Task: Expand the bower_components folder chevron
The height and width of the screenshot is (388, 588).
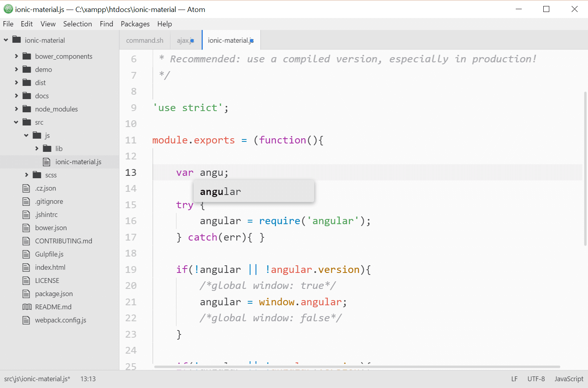Action: click(16, 56)
